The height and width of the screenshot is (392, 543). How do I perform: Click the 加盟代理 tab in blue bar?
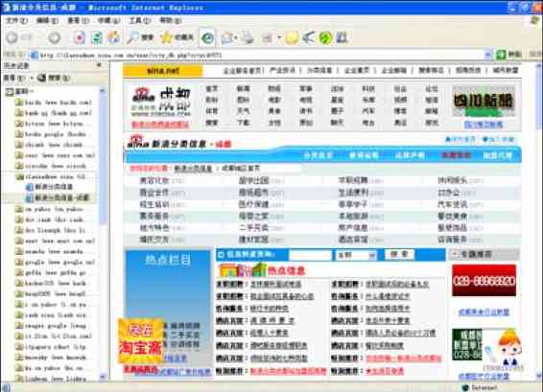point(497,155)
